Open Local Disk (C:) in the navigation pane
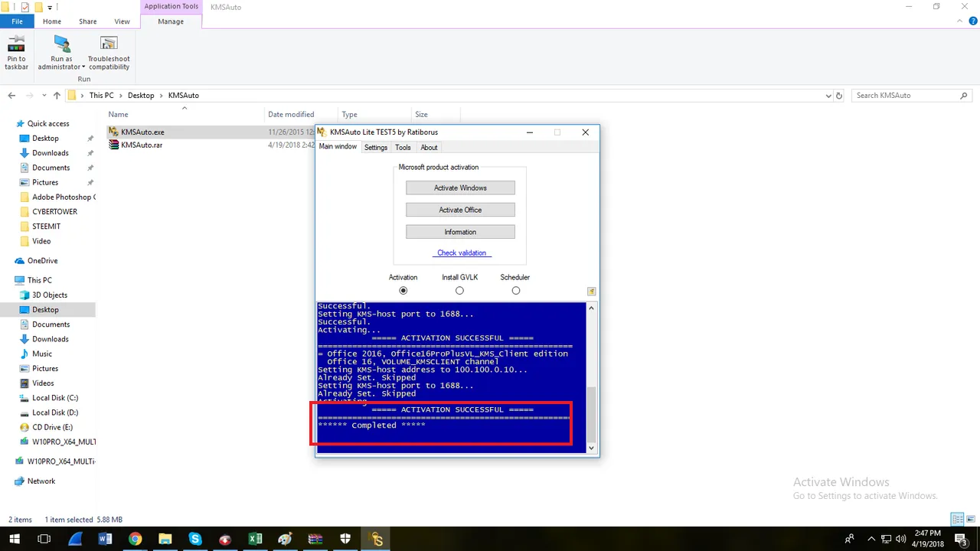The image size is (980, 551). click(55, 398)
